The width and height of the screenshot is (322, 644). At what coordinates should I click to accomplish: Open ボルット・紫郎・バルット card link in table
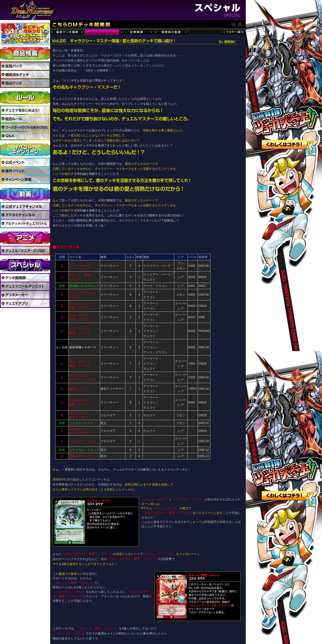pyautogui.click(x=81, y=277)
